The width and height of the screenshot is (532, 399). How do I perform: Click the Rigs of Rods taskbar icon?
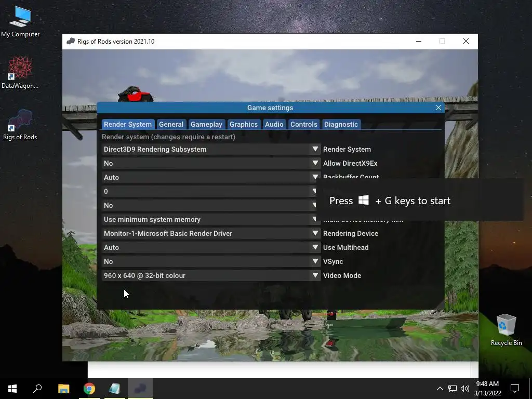point(140,389)
